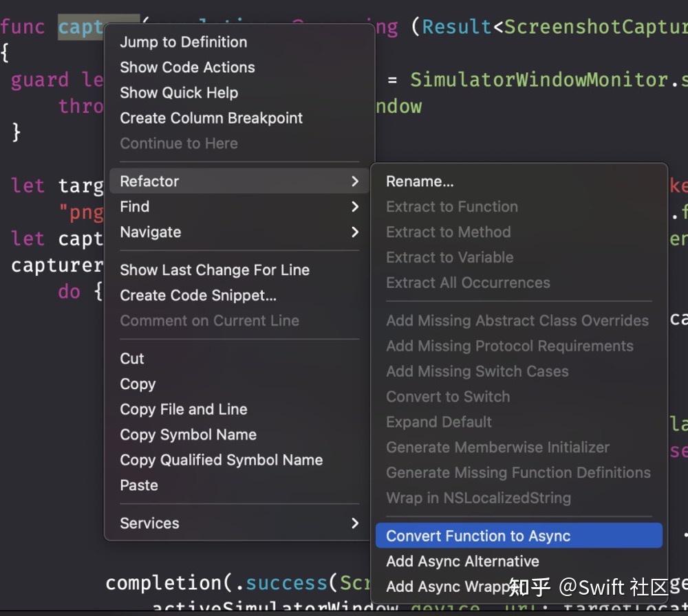Expand the Find submenu
688x616 pixels.
pos(134,206)
